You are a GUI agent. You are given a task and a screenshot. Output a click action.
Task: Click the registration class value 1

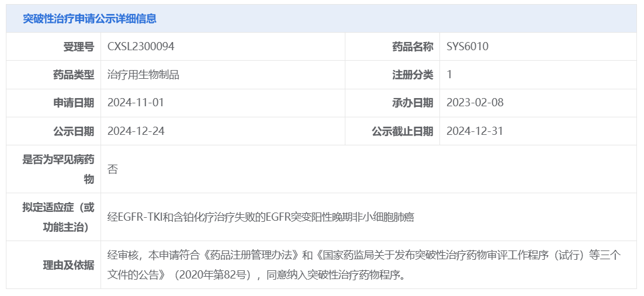[x=449, y=75]
